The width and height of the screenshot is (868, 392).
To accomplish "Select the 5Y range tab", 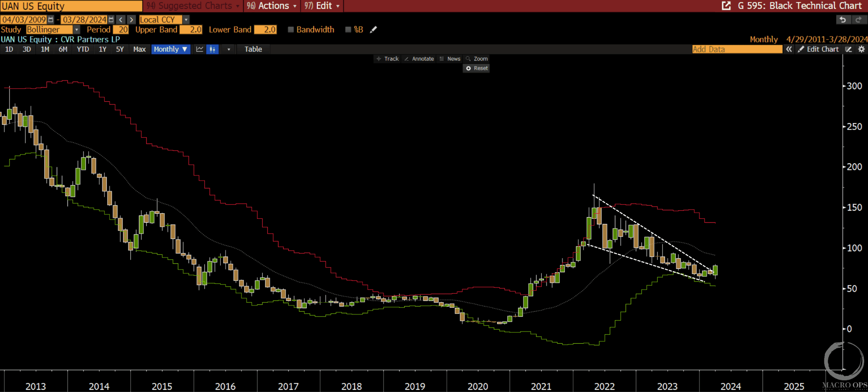I will tap(120, 49).
